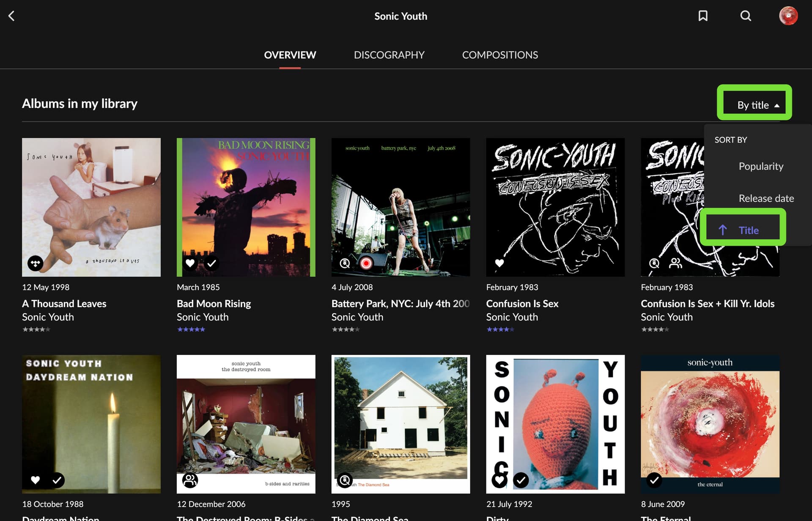812x521 pixels.
Task: Toggle heart favorite on Confusion Is Sex
Action: [499, 263]
